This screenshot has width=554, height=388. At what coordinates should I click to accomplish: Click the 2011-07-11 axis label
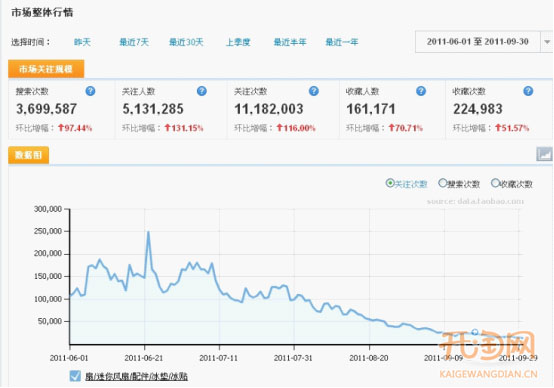(x=218, y=358)
